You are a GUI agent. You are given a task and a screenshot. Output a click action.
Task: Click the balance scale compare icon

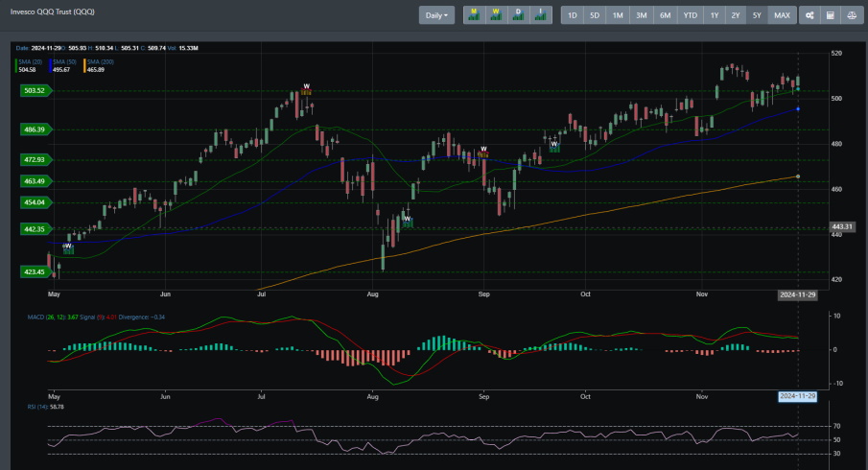(x=852, y=15)
